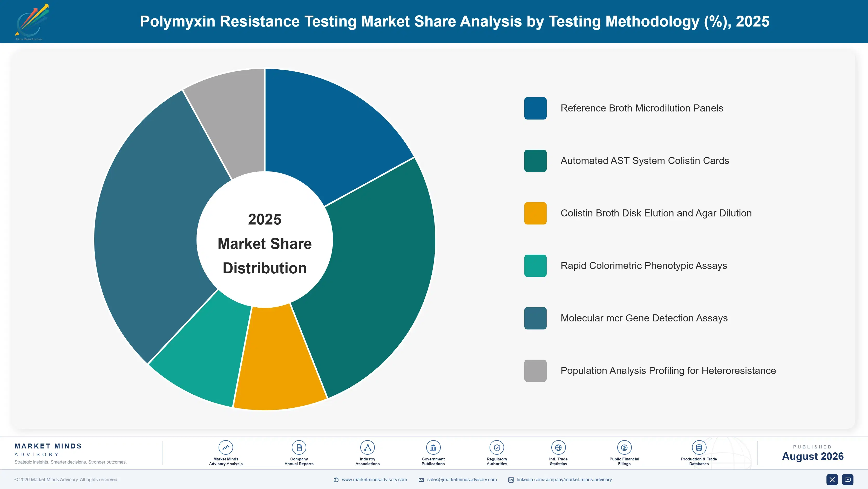Open the X social media icon
This screenshot has width=868, height=489.
coord(832,480)
